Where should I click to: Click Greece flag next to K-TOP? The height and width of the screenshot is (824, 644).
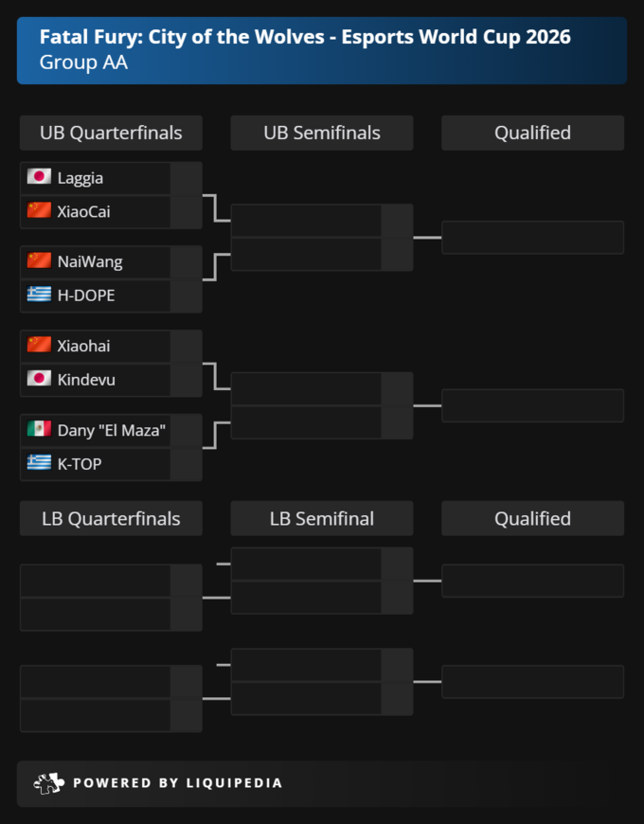(x=39, y=463)
